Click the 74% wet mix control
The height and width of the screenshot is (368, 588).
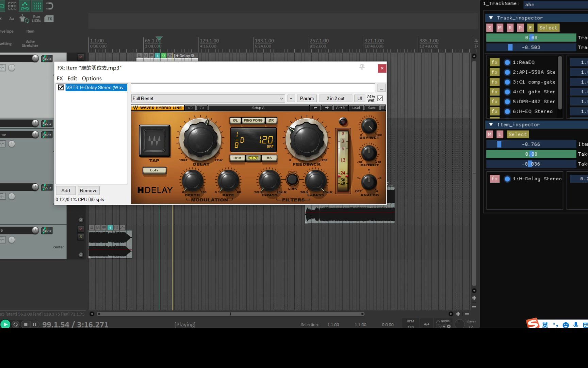371,98
